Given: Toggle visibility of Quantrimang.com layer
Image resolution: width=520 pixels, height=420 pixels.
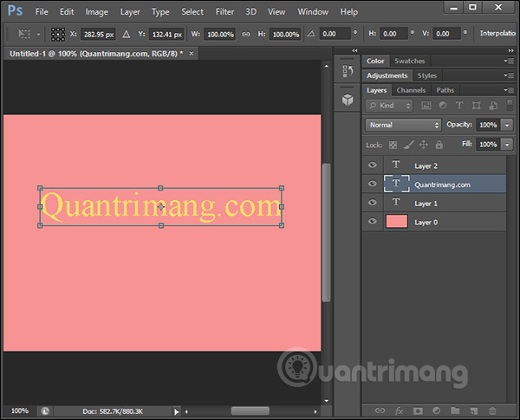Looking at the screenshot, I should click(x=373, y=184).
